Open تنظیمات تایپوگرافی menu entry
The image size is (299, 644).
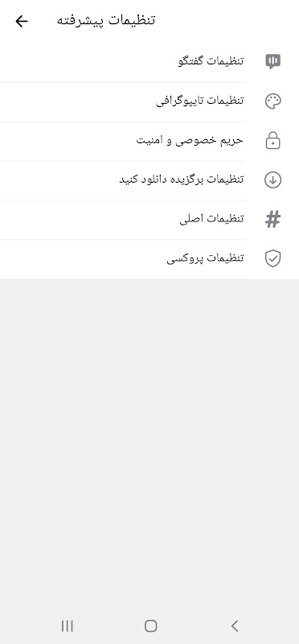149,101
